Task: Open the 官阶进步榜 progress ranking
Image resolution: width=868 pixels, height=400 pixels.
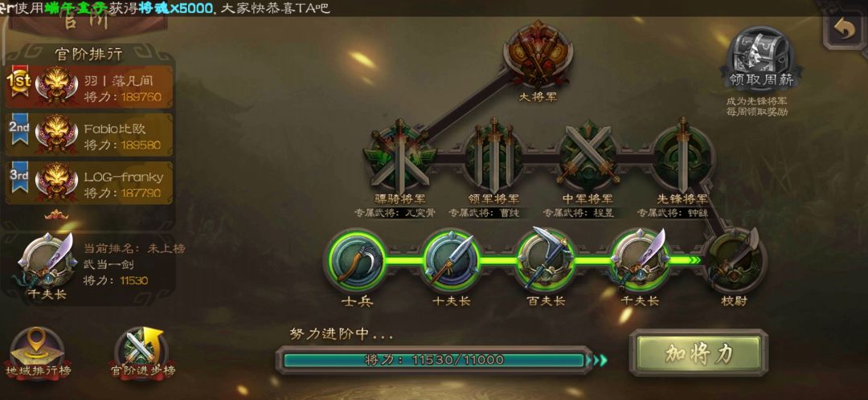Action: point(143,353)
